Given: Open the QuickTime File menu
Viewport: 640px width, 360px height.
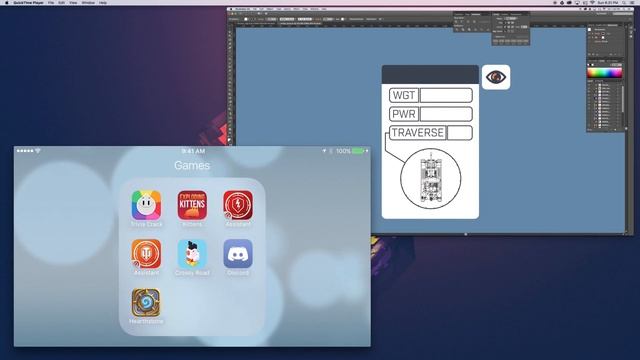Looking at the screenshot, I should (51, 2).
